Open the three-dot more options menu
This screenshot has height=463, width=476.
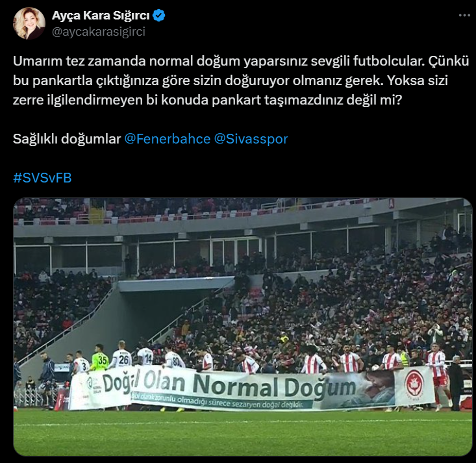tap(464, 16)
